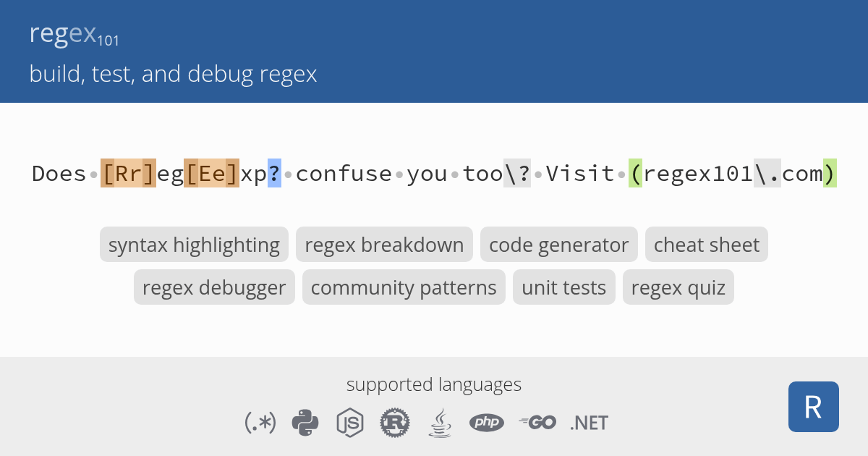The image size is (868, 456).
Task: Select the cheat sheet tag
Action: pyautogui.click(x=706, y=245)
